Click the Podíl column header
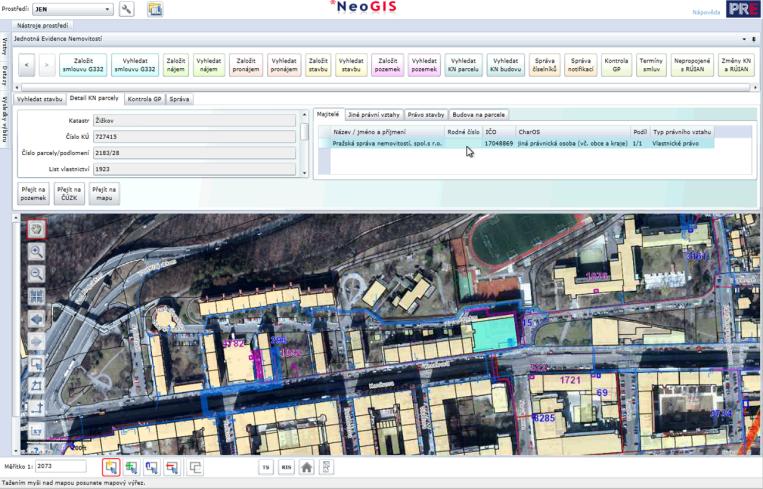Image resolution: width=763 pixels, height=489 pixels. 640,132
